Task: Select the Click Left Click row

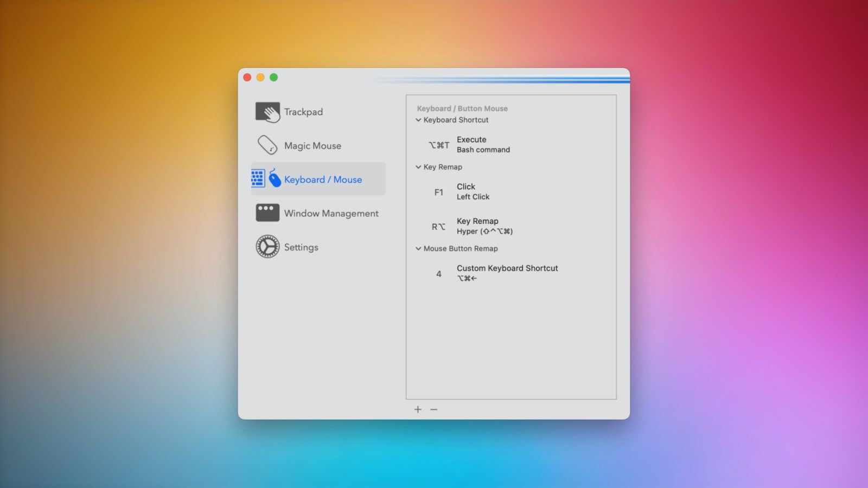Action: 511,191
